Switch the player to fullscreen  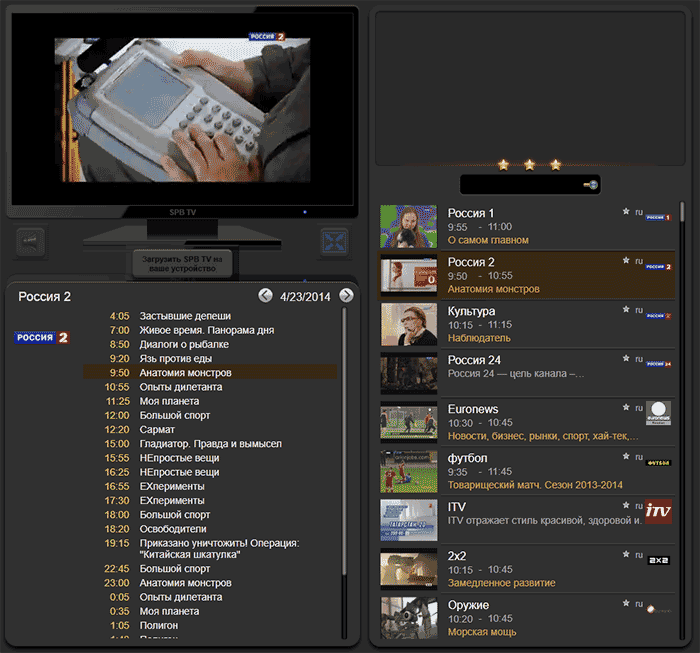[335, 242]
